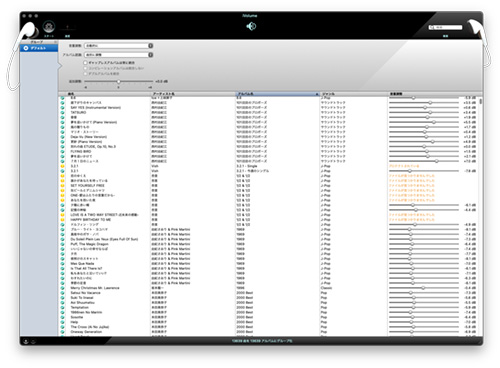Viewport: 500px width, 368px height.
Task: Select the default group in the sidebar
Action: [39, 48]
